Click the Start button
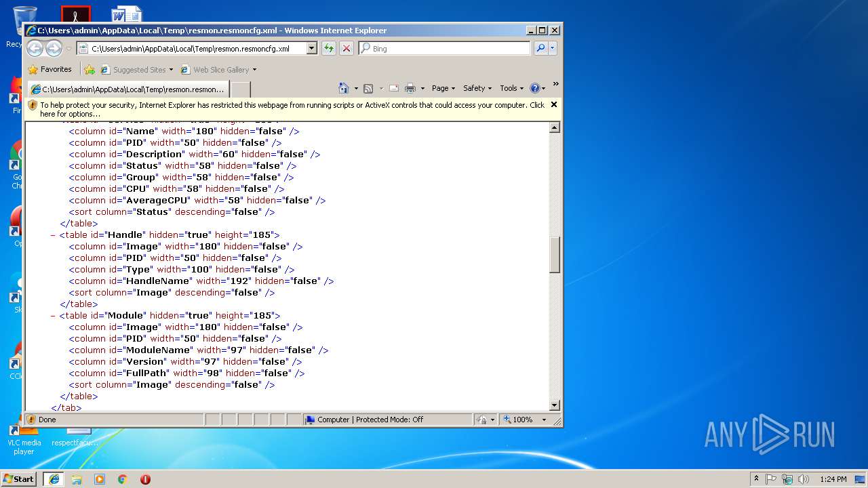868x488 pixels. [18, 479]
